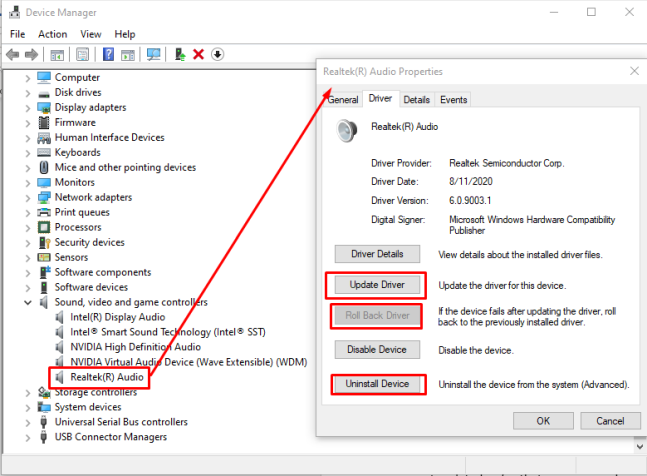The width and height of the screenshot is (647, 476).
Task: Select Intel Smart Sound Technology device
Action: point(168,332)
